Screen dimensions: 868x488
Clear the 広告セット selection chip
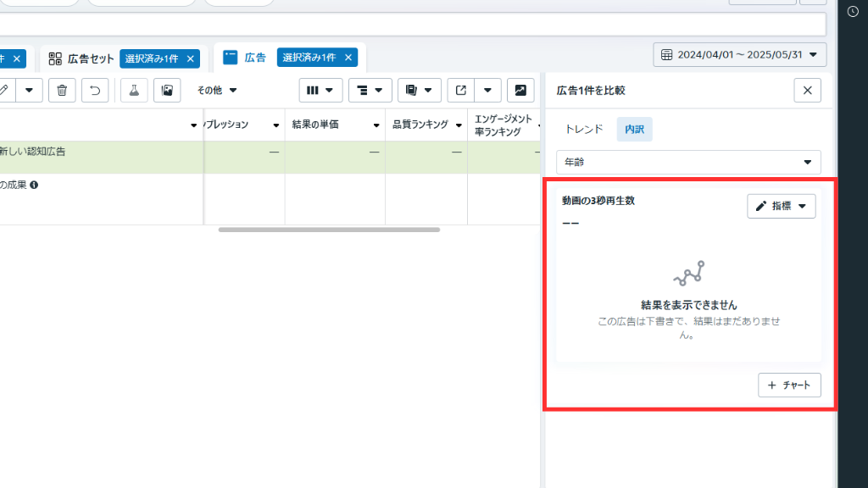(x=191, y=58)
